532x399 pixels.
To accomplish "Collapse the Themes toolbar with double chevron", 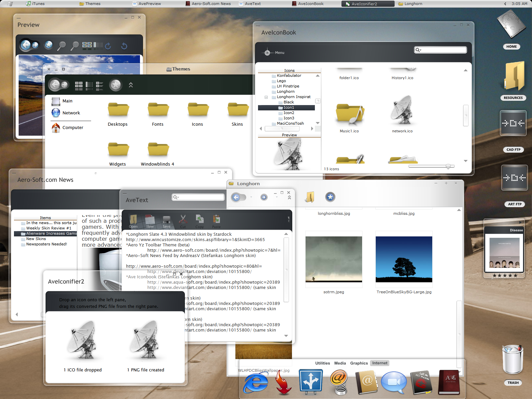I will pyautogui.click(x=131, y=85).
